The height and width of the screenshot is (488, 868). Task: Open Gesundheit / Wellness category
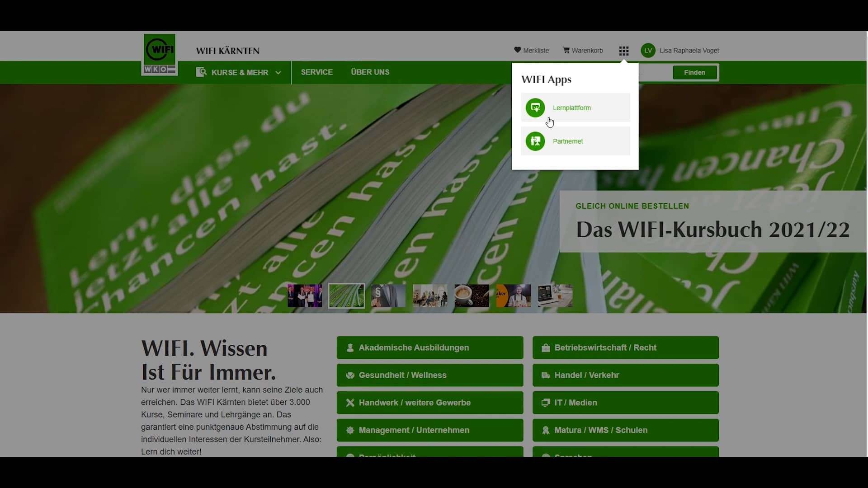point(430,375)
